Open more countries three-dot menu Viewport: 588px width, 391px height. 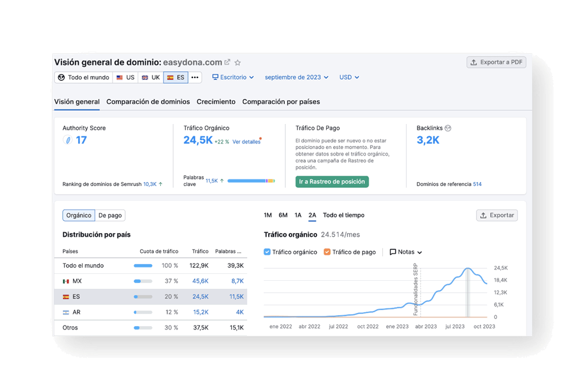(195, 78)
